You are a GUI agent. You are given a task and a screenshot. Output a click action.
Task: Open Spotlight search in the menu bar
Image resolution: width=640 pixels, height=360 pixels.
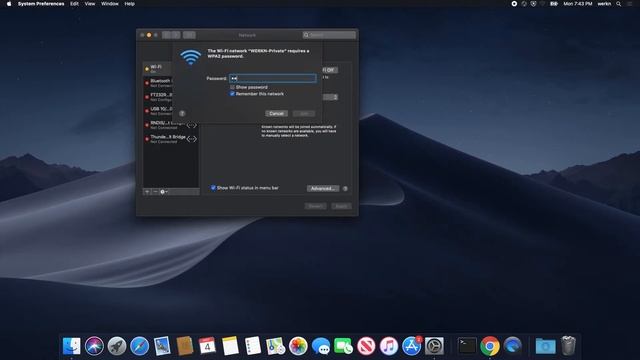pyautogui.click(x=619, y=4)
